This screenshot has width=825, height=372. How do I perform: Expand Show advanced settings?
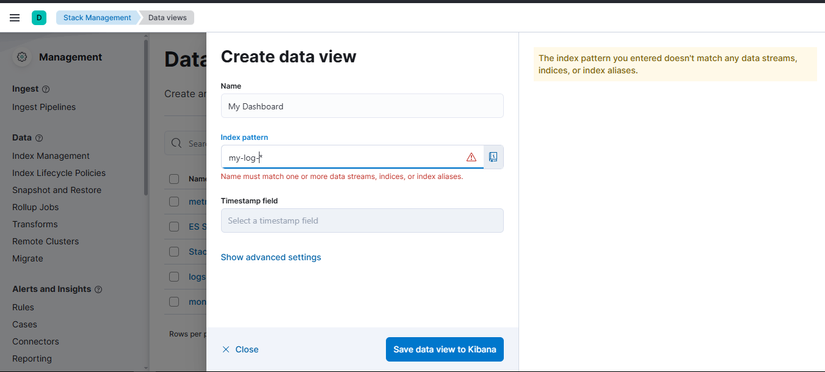(x=270, y=257)
